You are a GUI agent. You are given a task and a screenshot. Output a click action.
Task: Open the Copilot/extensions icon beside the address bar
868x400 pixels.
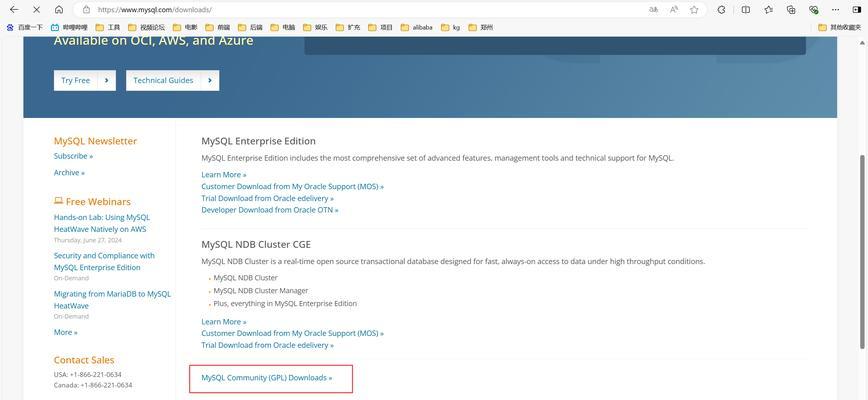[721, 9]
